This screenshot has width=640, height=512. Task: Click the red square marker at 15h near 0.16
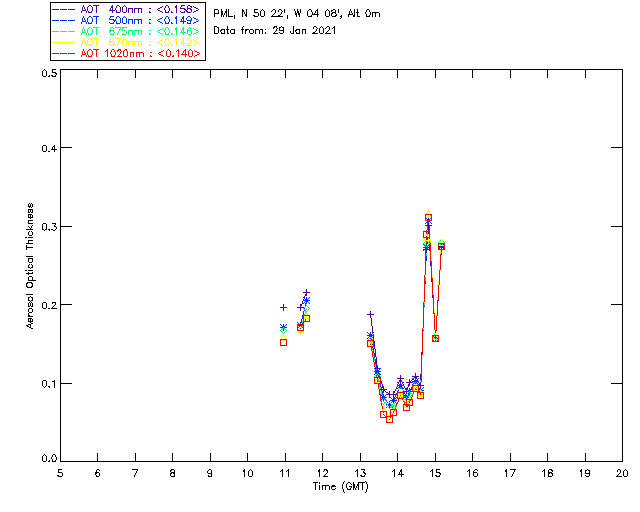pyautogui.click(x=436, y=338)
